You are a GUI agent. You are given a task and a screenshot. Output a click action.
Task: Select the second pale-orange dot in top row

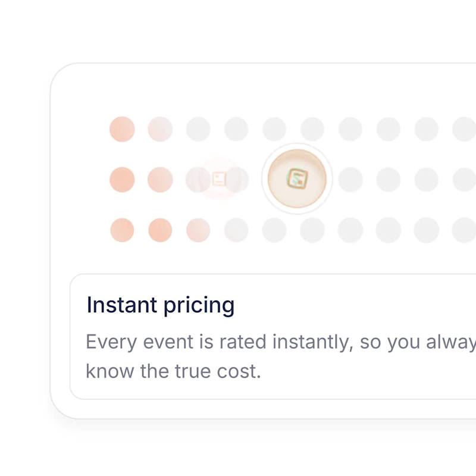(160, 129)
